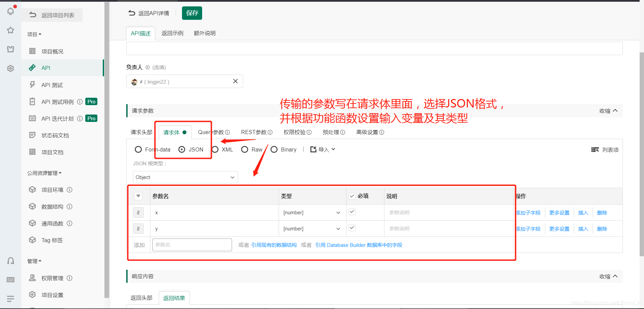This screenshot has width=644, height=309.
Task: Click the green 保存 button
Action: click(192, 13)
